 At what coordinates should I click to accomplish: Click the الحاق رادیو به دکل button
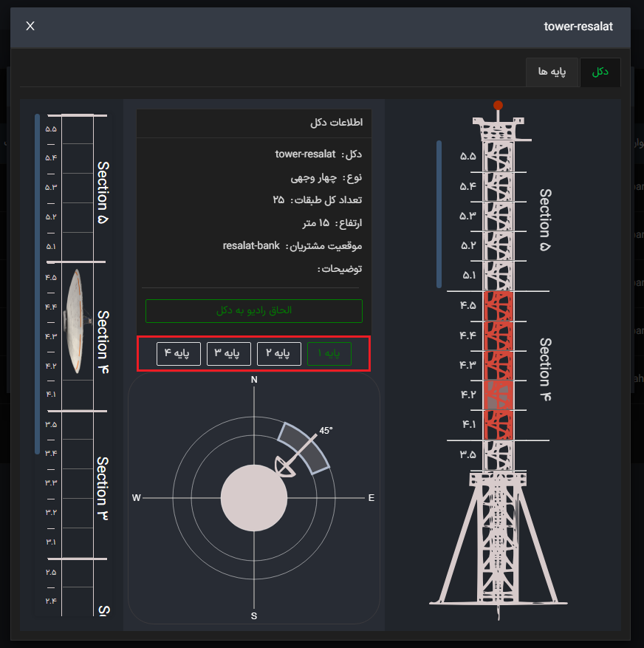tap(254, 311)
